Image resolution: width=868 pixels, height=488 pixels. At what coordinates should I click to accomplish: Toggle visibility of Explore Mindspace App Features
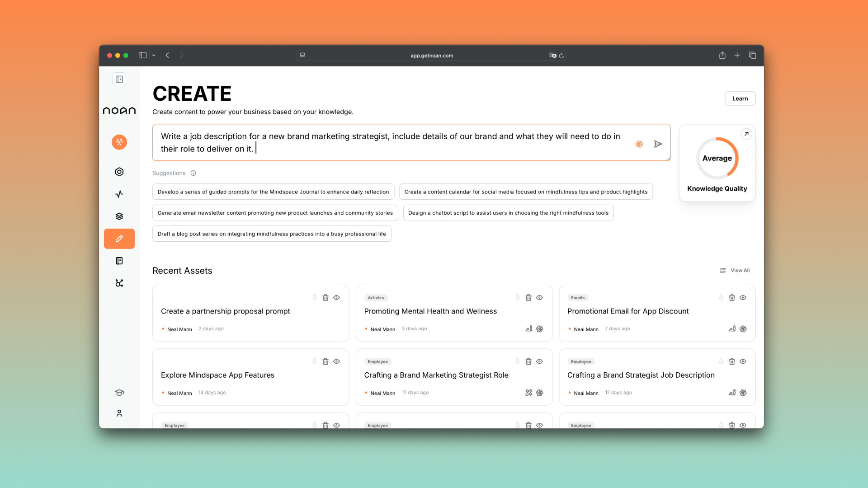coord(336,361)
